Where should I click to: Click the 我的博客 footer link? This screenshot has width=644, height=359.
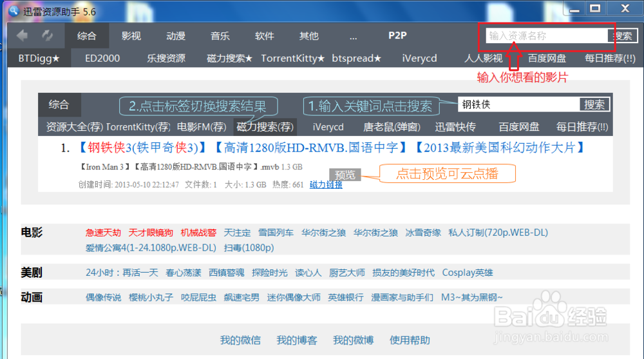click(x=297, y=340)
